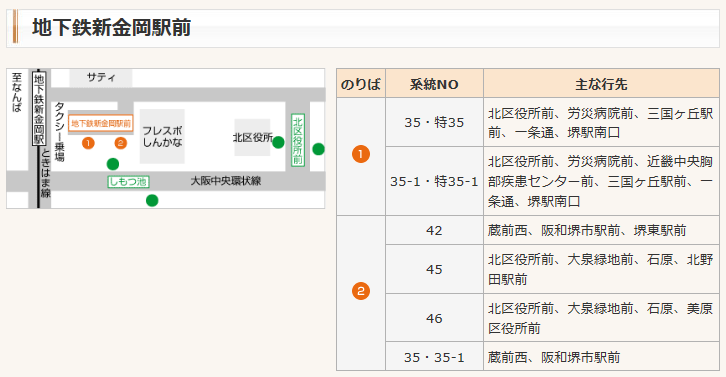The image size is (726, 377).
Task: Click destinations ending 美原区役所前 for route 46
Action: point(601,318)
